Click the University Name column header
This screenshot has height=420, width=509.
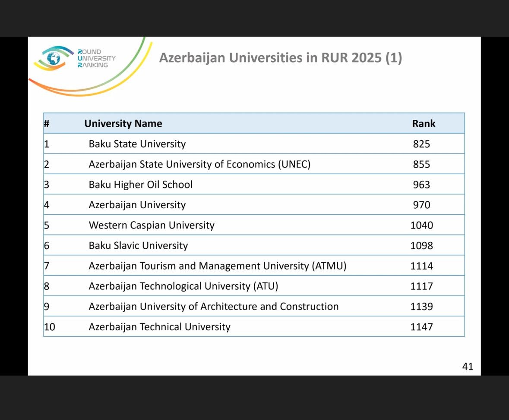pos(123,124)
